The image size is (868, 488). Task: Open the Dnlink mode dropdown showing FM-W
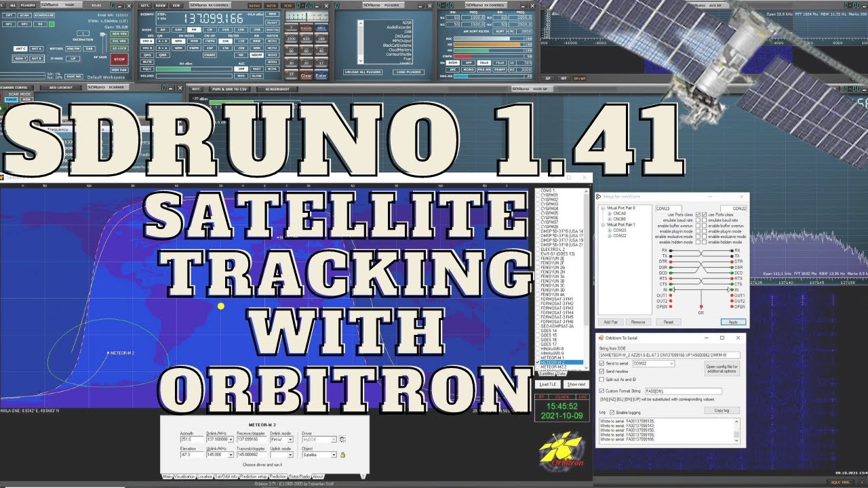pos(290,439)
